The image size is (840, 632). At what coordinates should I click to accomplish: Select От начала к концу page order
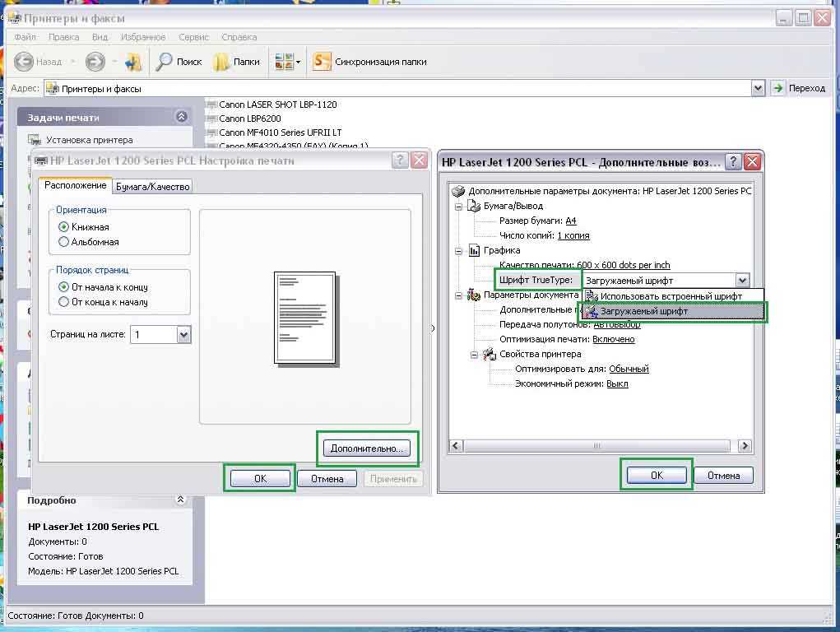[63, 286]
